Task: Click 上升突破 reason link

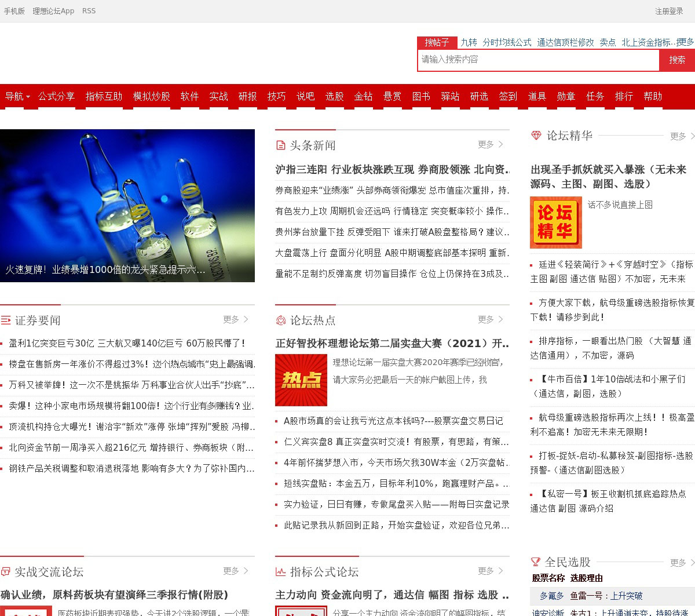Action: (627, 596)
